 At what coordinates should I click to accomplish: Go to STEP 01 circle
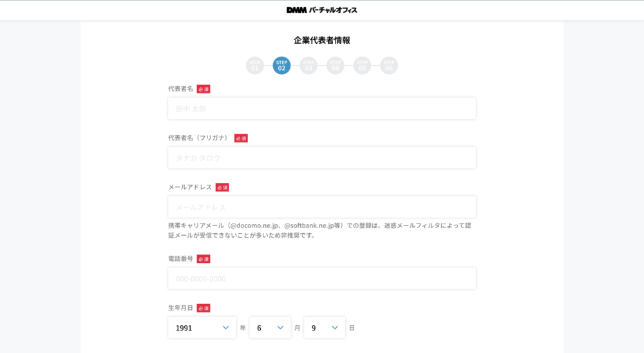coord(254,65)
